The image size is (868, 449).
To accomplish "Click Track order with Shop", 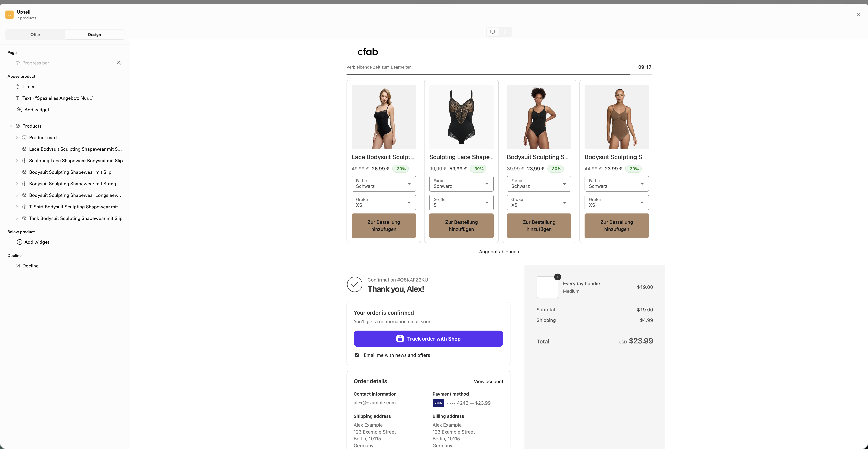I will coord(428,339).
